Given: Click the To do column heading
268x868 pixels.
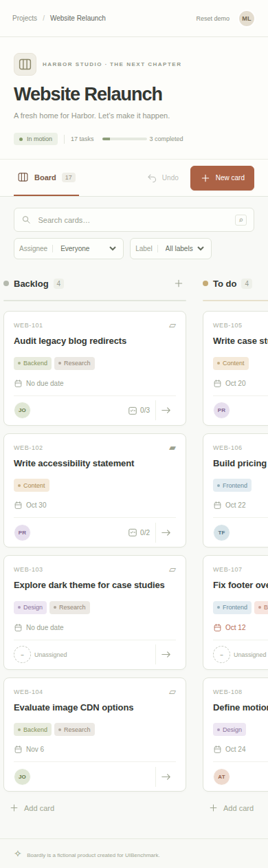Looking at the screenshot, I should tap(225, 283).
